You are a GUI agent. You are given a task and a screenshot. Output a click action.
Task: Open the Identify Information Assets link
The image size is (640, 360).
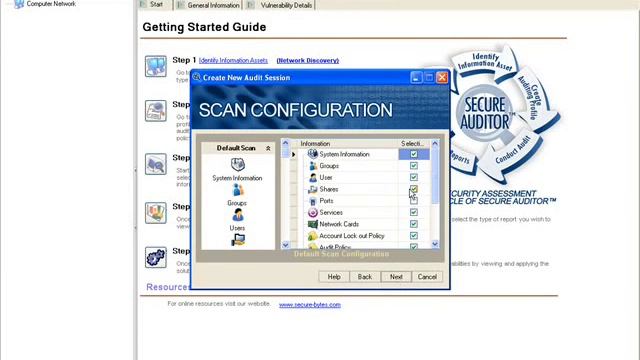[x=233, y=60]
